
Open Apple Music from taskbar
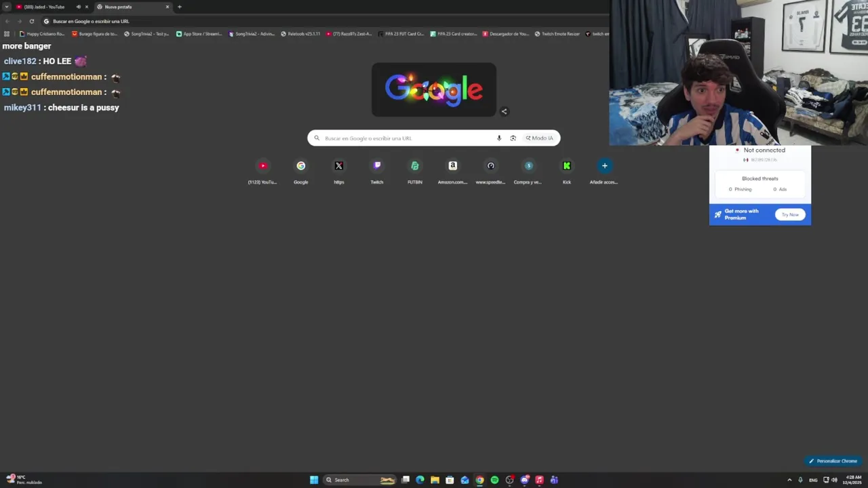(x=539, y=480)
